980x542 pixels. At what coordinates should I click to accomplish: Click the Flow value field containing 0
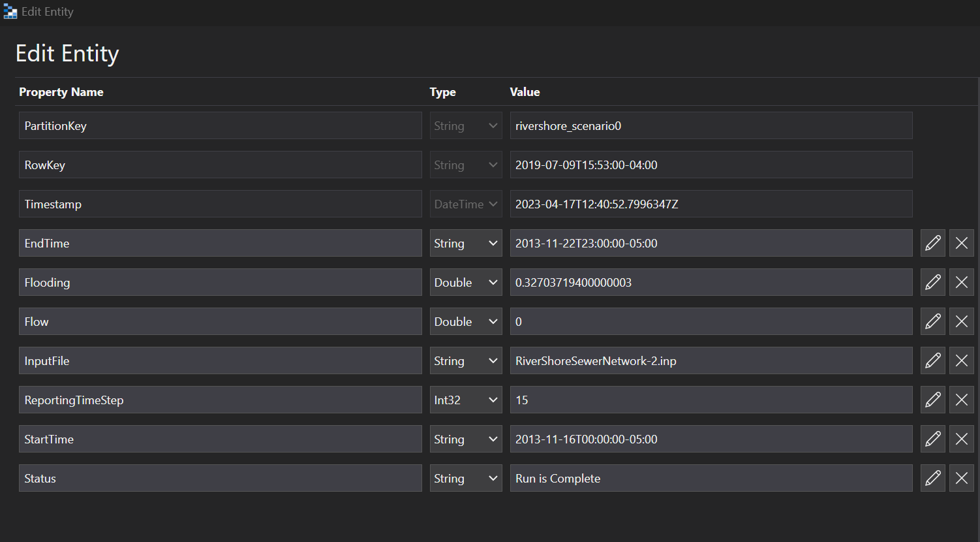pos(711,321)
